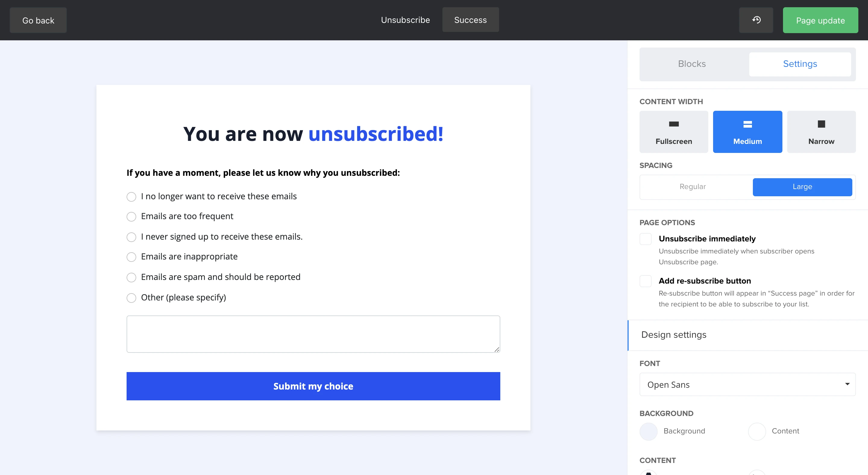Set spacing to Regular
868x475 pixels.
pos(693,187)
